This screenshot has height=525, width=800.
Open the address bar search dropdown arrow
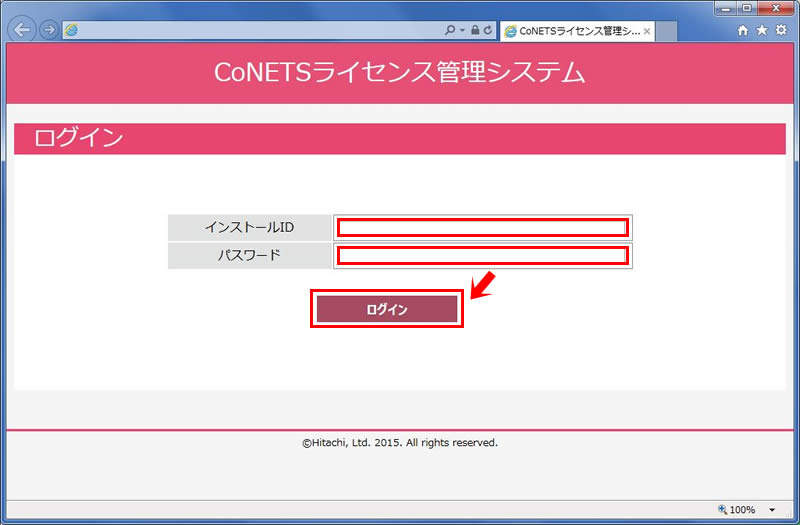click(462, 30)
